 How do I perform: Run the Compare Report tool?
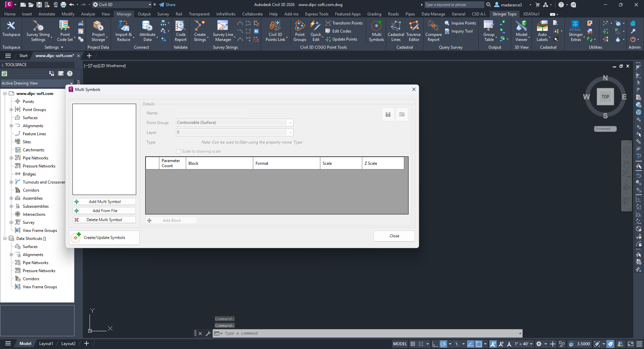433,31
